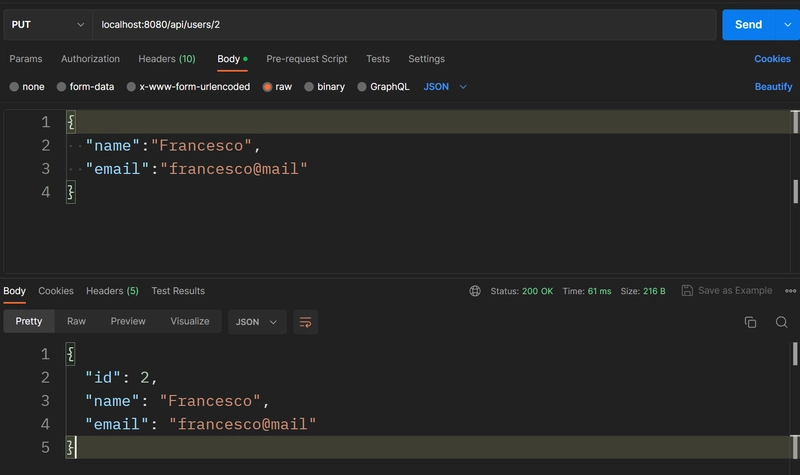Image resolution: width=800 pixels, height=475 pixels.
Task: Select the GraphQL body type
Action: pyautogui.click(x=383, y=87)
